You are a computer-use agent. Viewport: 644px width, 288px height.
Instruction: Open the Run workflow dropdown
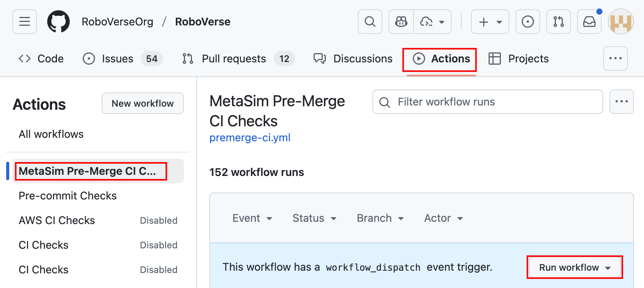[x=575, y=267]
